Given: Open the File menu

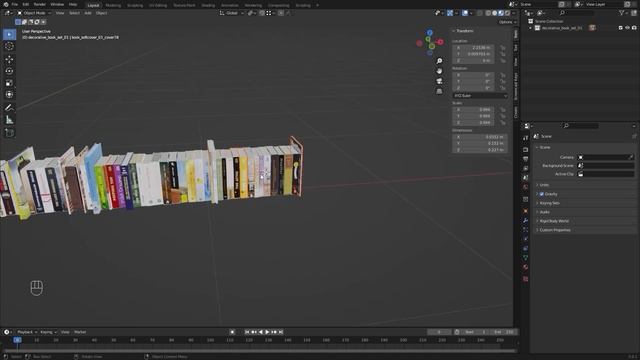Looking at the screenshot, I should pyautogui.click(x=14, y=4).
